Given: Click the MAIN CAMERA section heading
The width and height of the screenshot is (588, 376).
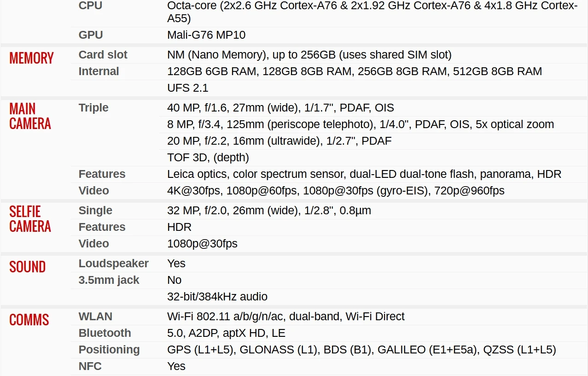Looking at the screenshot, I should click(30, 116).
